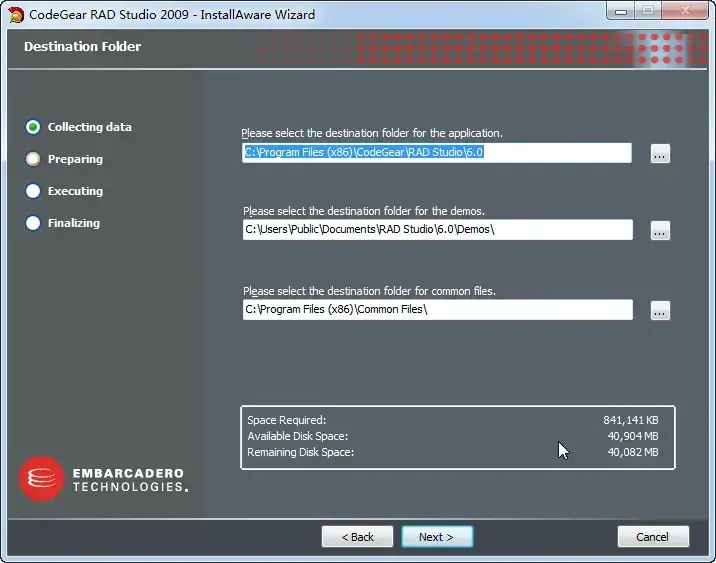Click the demos folder path field

tap(438, 229)
